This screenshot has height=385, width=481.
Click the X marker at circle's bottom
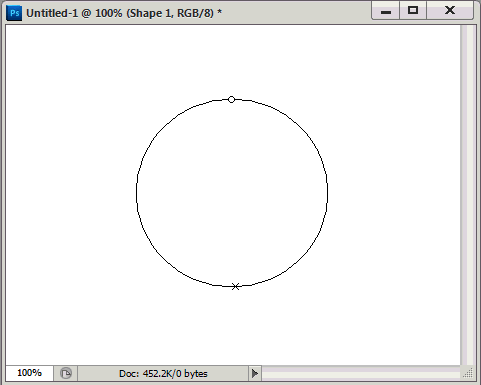[235, 286]
